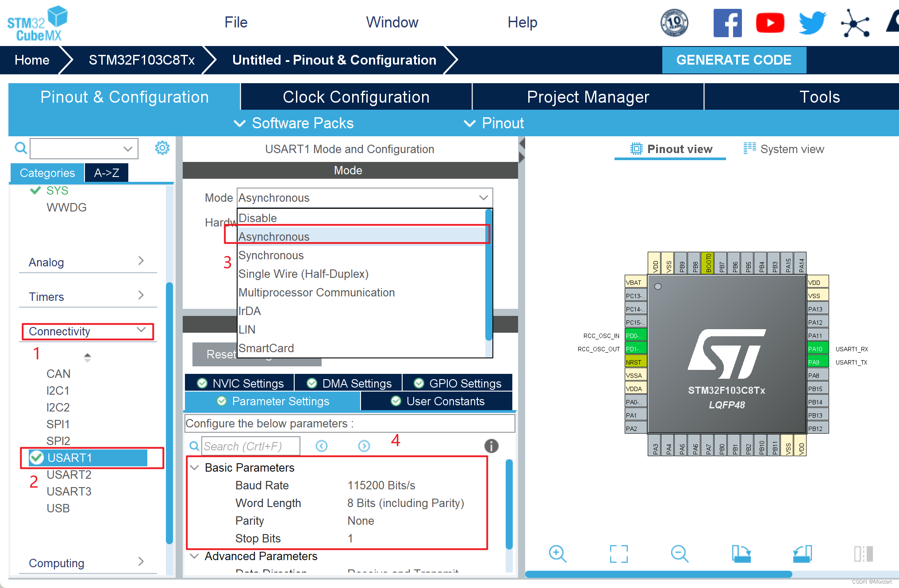Screen dimensions: 899x588
Task: Click the ST community network icon
Action: click(x=855, y=23)
